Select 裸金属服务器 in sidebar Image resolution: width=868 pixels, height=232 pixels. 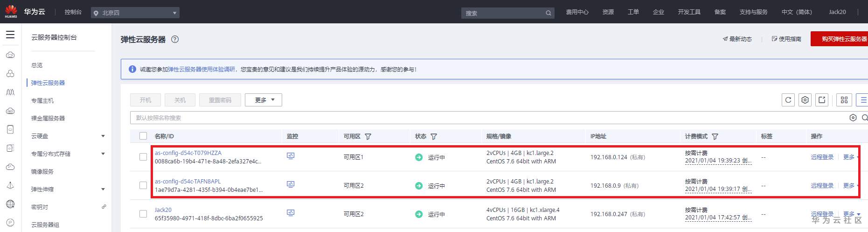[x=48, y=119]
